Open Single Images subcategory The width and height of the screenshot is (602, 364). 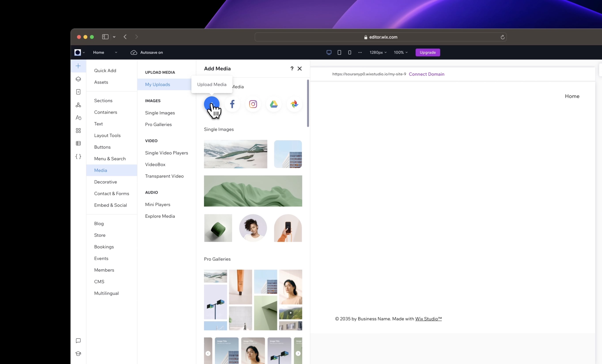click(160, 113)
